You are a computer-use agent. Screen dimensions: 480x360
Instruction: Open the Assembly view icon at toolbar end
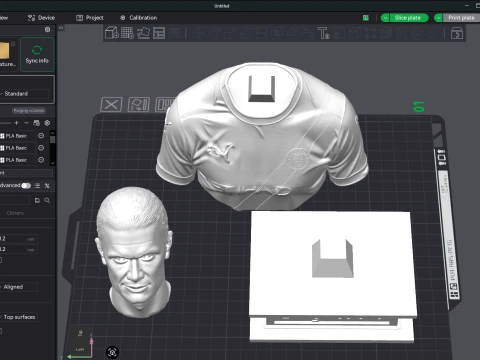click(x=457, y=33)
